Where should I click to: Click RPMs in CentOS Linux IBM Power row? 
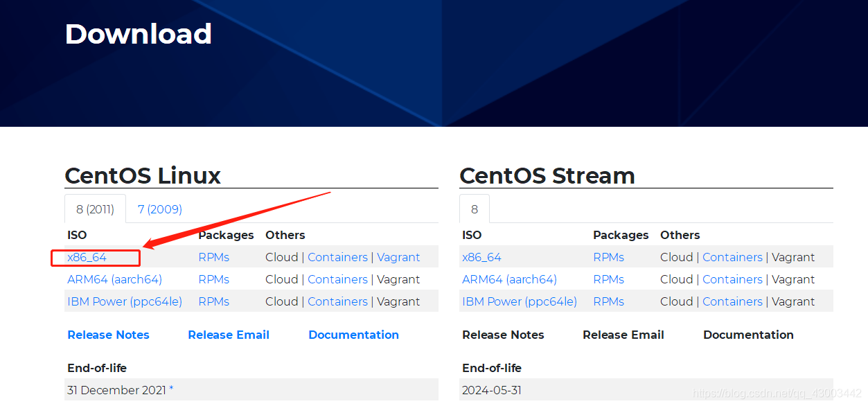click(x=213, y=301)
